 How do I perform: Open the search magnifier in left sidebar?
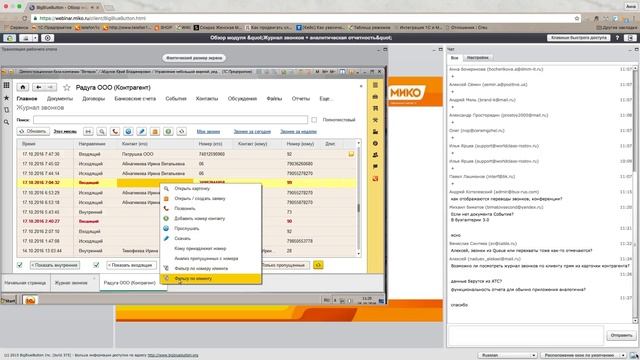pos(6,122)
